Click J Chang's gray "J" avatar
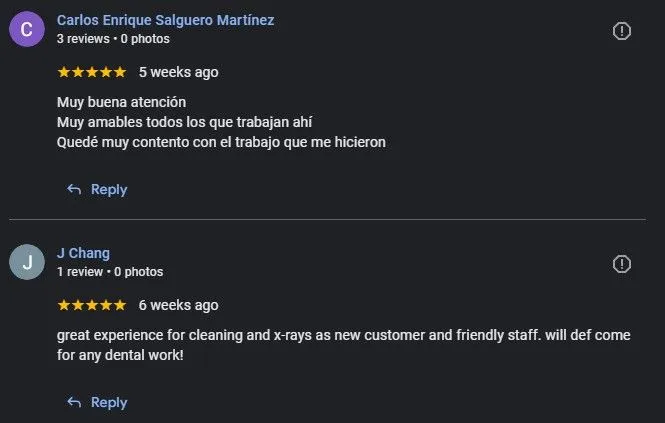 click(27, 263)
